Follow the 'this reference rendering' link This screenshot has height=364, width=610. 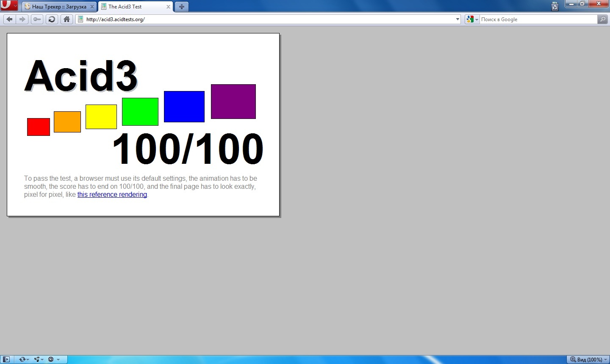[112, 195]
